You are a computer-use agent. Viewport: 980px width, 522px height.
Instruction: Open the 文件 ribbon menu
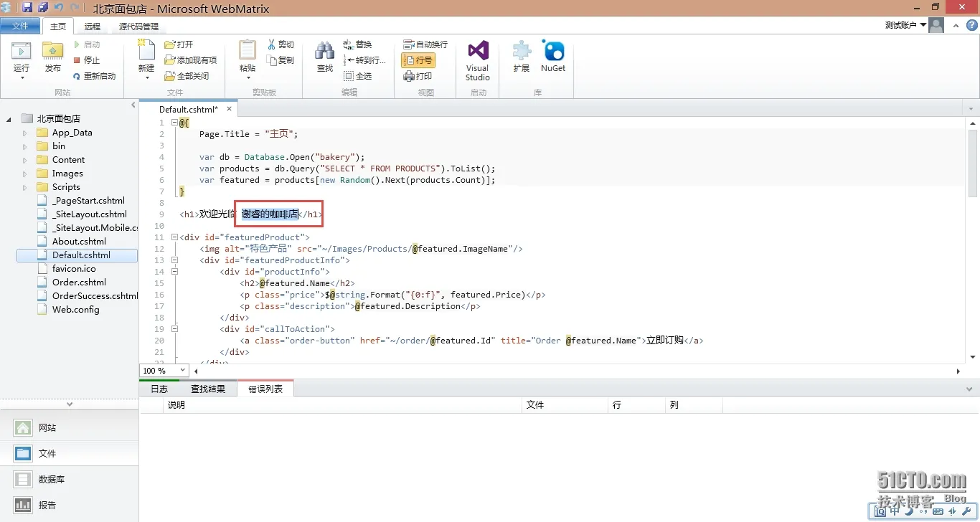(x=20, y=26)
